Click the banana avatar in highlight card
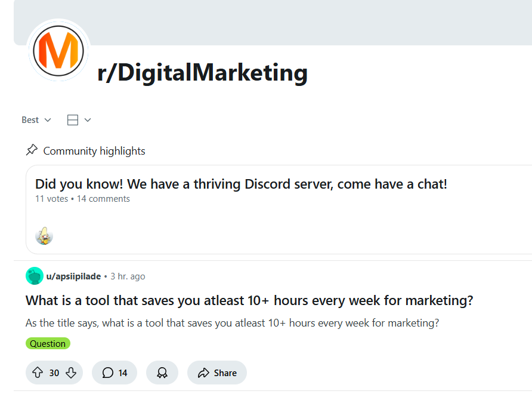 [44, 236]
